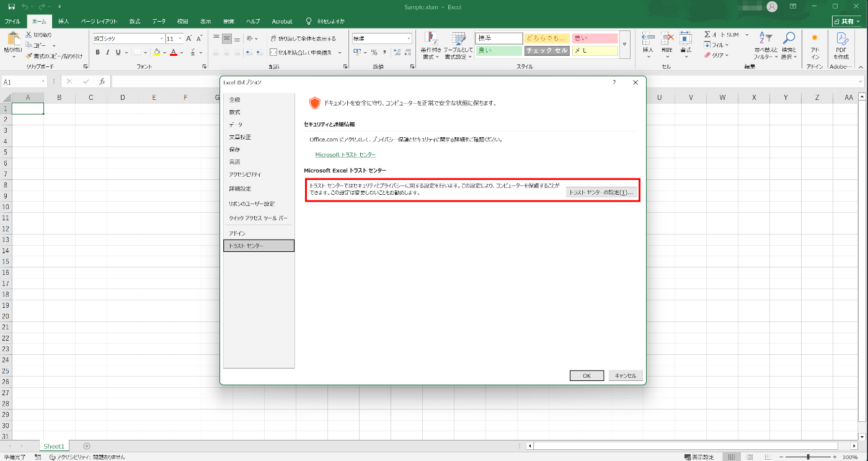Click the Cut scissors icon
This screenshot has width=868, height=461.
[29, 35]
